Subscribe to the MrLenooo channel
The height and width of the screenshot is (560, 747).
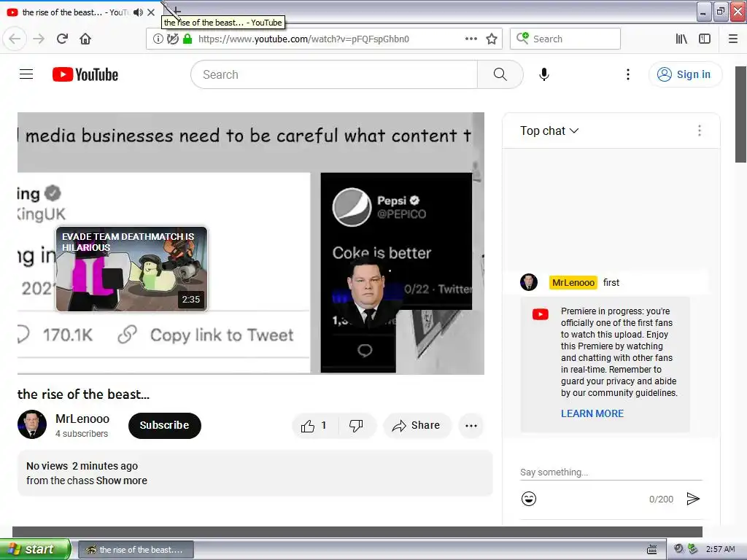coord(164,425)
